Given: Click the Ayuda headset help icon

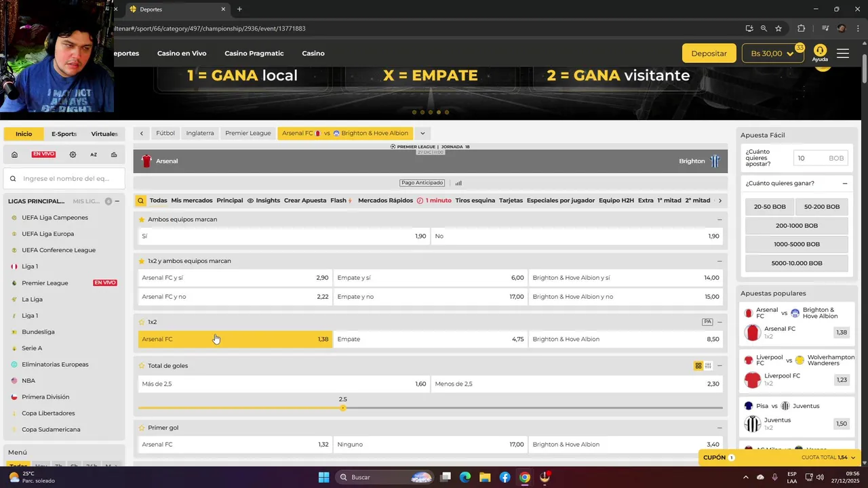Looking at the screenshot, I should coord(820,53).
